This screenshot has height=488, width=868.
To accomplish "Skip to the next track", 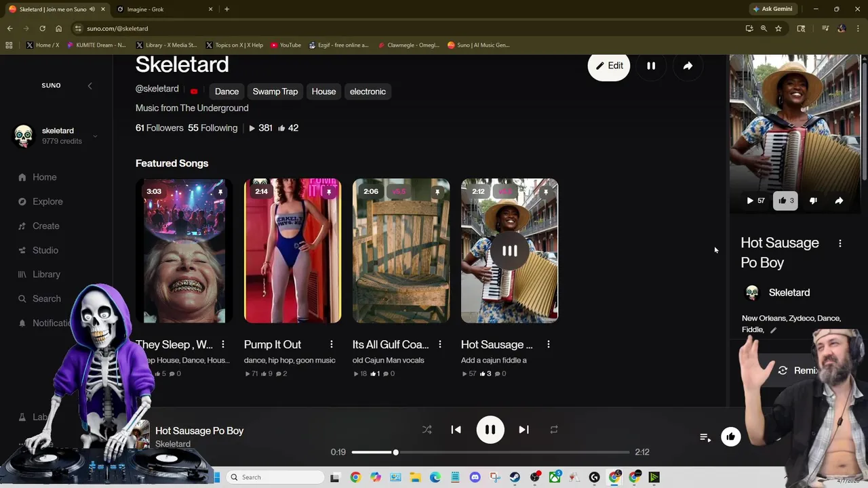I will pyautogui.click(x=524, y=430).
